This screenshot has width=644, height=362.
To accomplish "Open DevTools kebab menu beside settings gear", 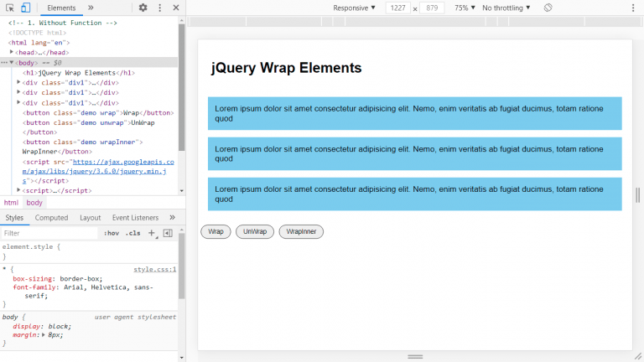I will pos(160,8).
